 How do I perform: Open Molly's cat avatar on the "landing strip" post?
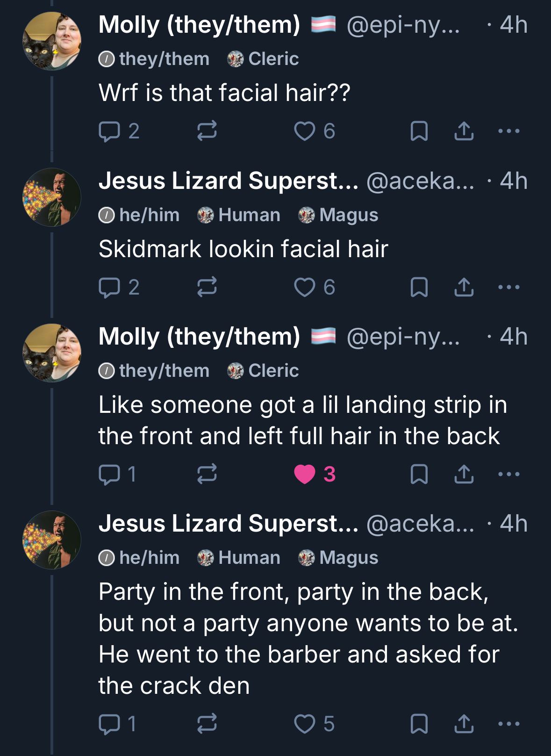[52, 353]
